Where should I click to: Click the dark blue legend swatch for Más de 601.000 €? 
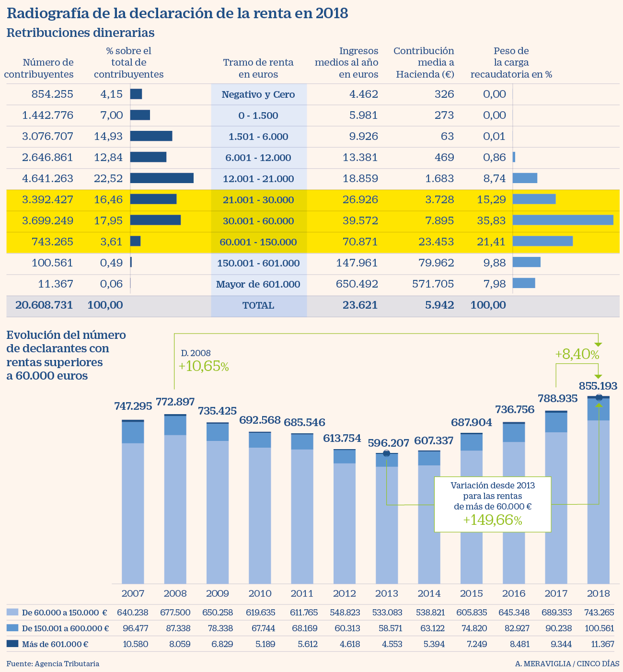(x=12, y=644)
